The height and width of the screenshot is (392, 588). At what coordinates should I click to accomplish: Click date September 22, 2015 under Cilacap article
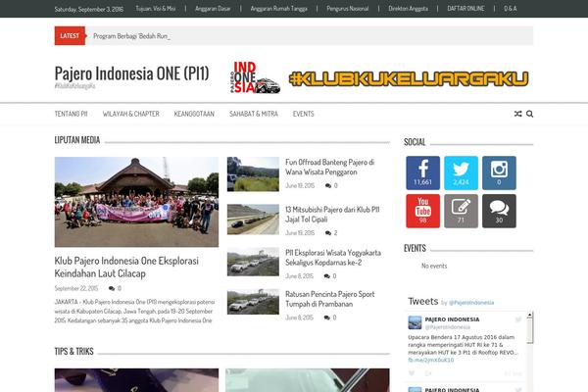[x=76, y=288]
